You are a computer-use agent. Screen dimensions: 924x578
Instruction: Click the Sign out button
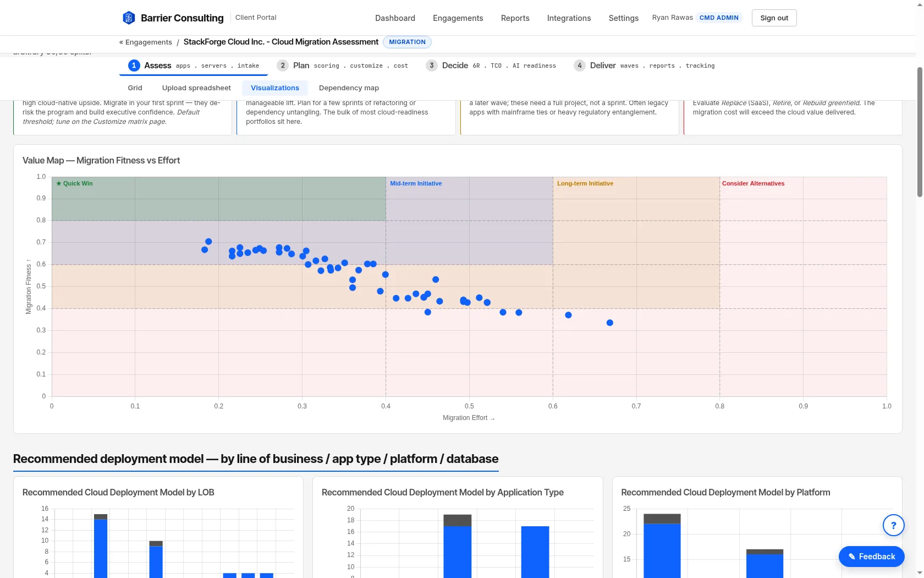(774, 18)
